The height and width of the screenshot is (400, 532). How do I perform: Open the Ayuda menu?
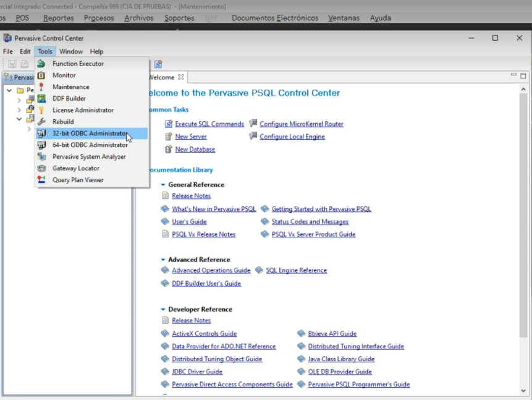click(379, 18)
